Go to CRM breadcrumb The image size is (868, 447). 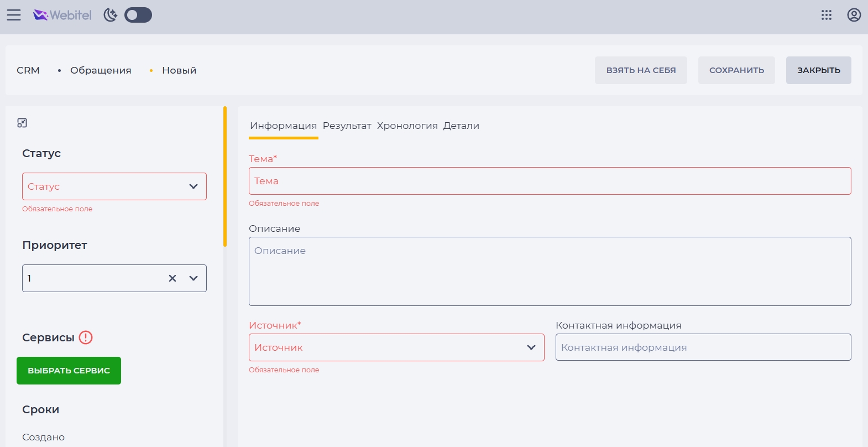(x=28, y=70)
